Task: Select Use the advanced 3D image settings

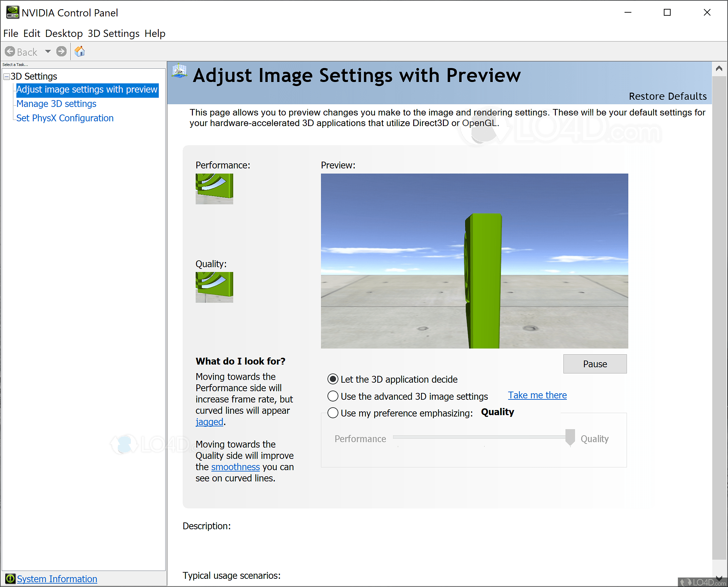Action: click(x=333, y=396)
